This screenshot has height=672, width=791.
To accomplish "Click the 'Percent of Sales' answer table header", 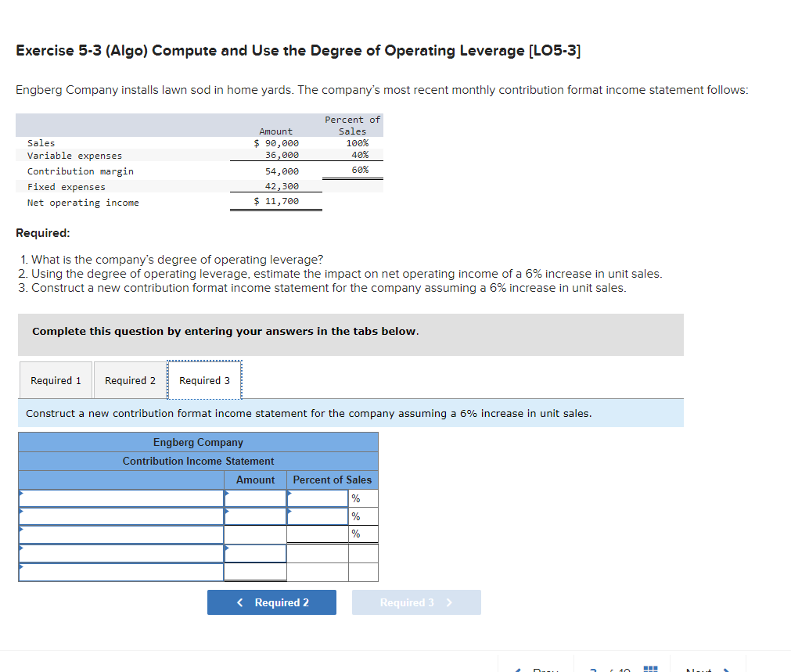I will 333,480.
